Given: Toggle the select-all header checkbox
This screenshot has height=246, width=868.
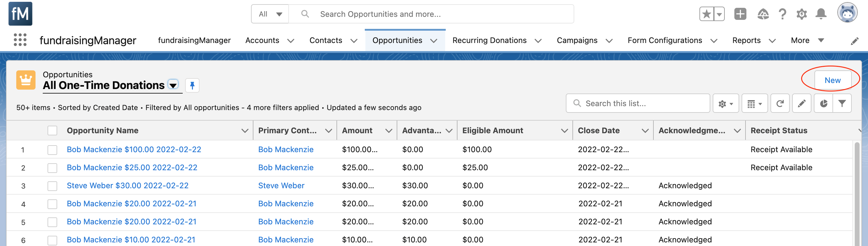Looking at the screenshot, I should click(52, 131).
